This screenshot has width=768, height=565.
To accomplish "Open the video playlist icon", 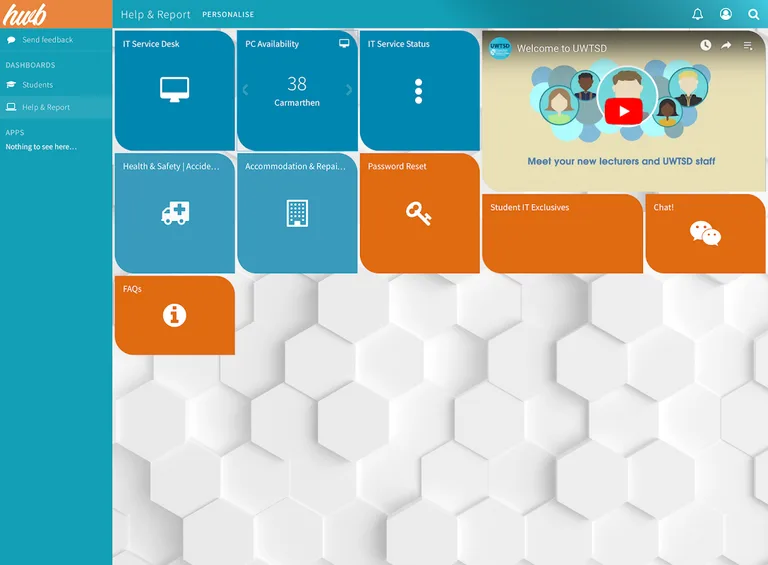I will pyautogui.click(x=748, y=46).
